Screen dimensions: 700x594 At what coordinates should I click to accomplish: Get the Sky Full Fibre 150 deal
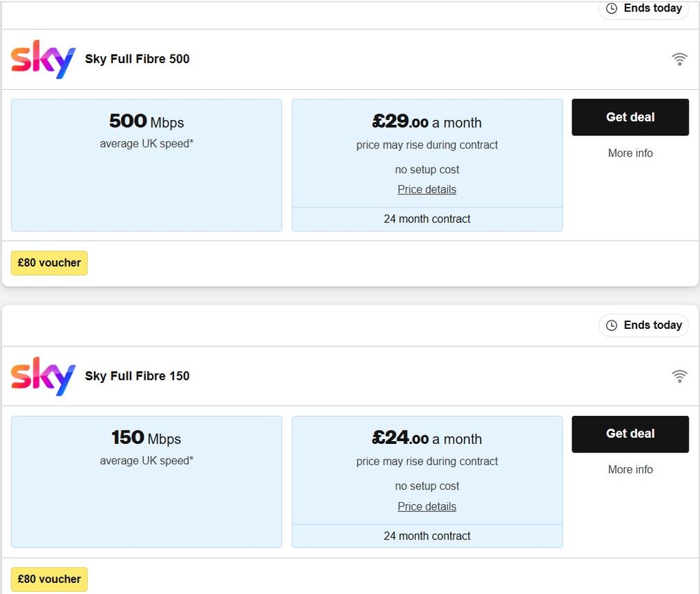[x=630, y=433]
